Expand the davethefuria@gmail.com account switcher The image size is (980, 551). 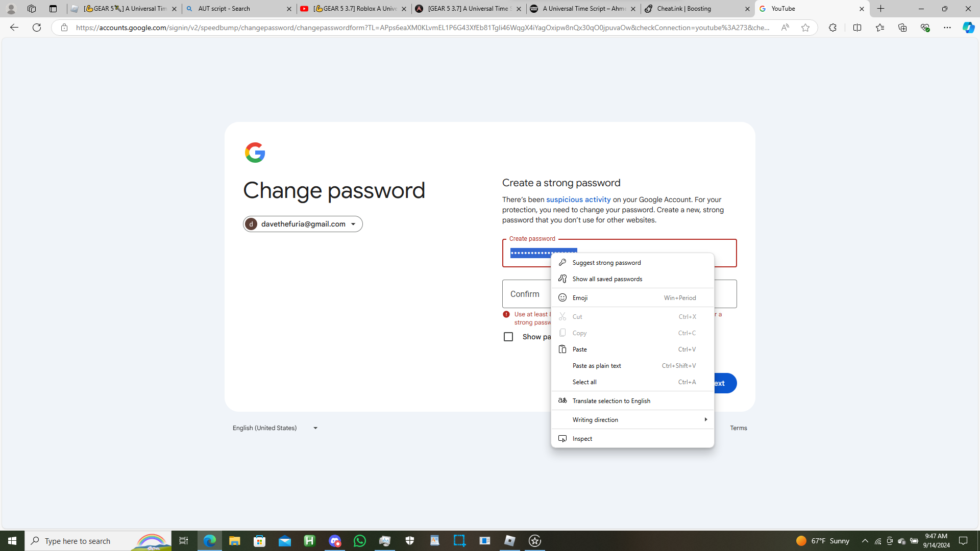click(303, 224)
